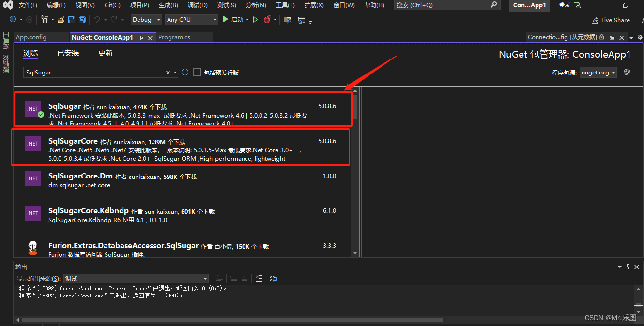
Task: Refresh the SqlSugar search results
Action: 184,72
